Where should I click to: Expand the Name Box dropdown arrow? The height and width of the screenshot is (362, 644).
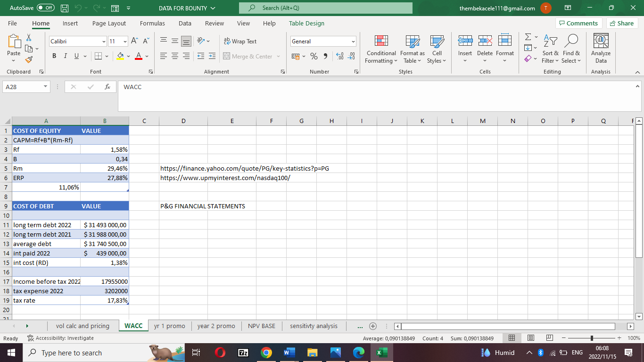(x=45, y=87)
